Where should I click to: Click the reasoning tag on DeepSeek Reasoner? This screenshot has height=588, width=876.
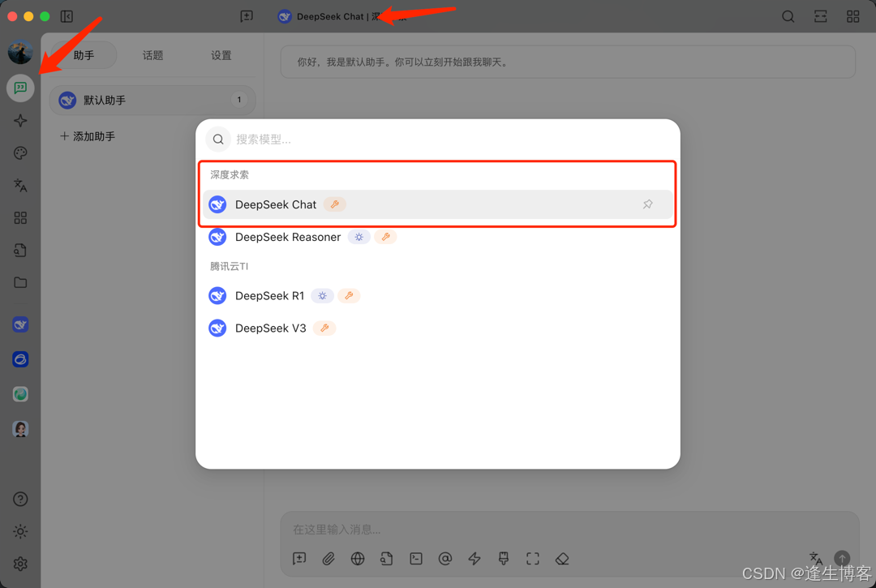pyautogui.click(x=359, y=237)
